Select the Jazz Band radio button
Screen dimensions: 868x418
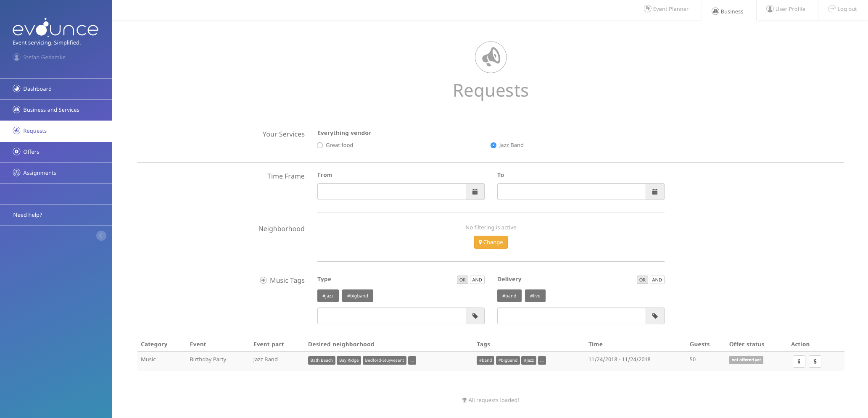493,145
